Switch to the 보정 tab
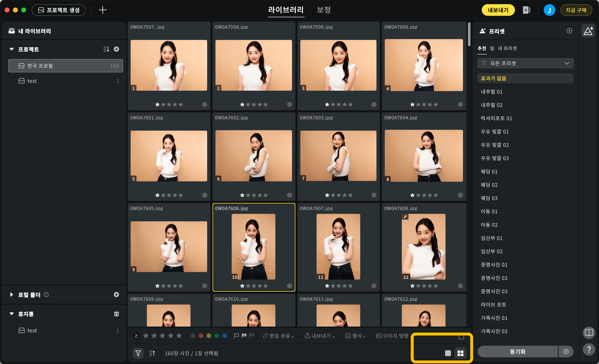The height and width of the screenshot is (364, 599). point(324,10)
